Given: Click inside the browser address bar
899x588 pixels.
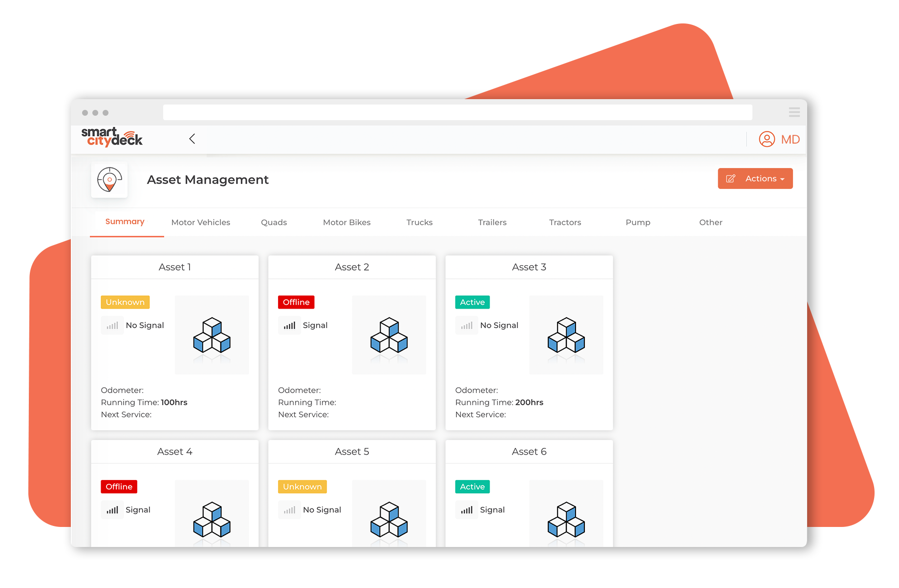Looking at the screenshot, I should click(x=457, y=112).
